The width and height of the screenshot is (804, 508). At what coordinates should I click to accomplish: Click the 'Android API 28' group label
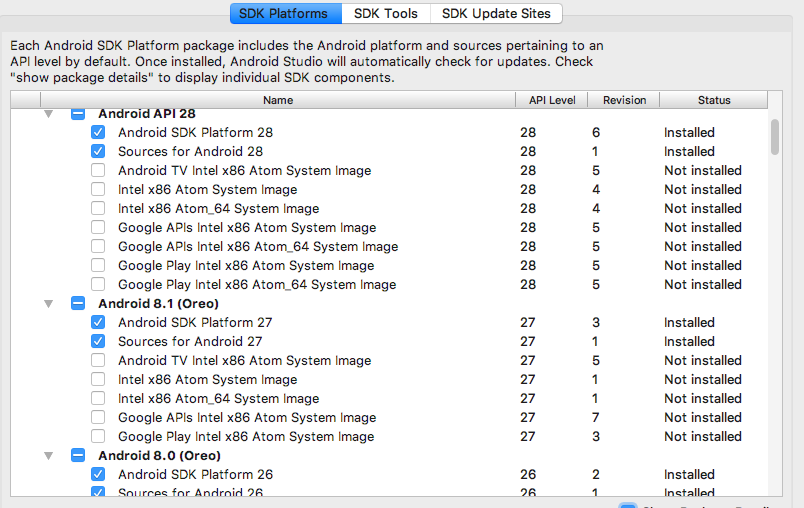[x=147, y=114]
